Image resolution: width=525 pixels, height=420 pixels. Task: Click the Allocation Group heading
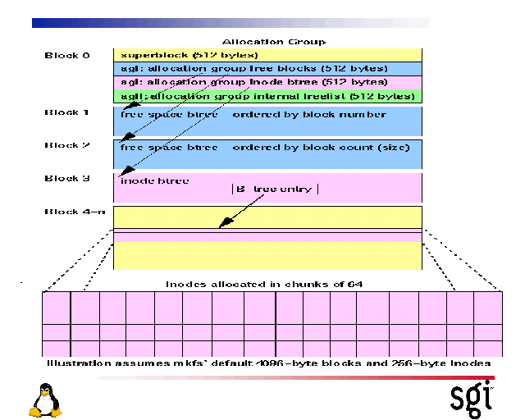click(x=273, y=42)
